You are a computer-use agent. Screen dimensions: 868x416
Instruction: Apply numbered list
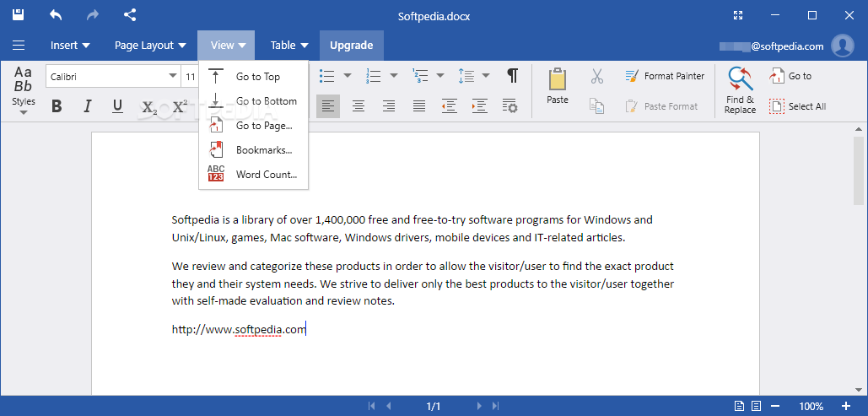(x=374, y=76)
